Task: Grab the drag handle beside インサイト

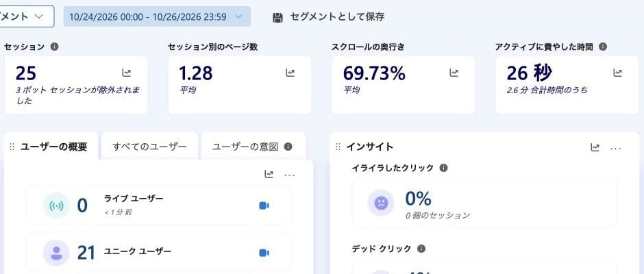Action: tap(338, 147)
